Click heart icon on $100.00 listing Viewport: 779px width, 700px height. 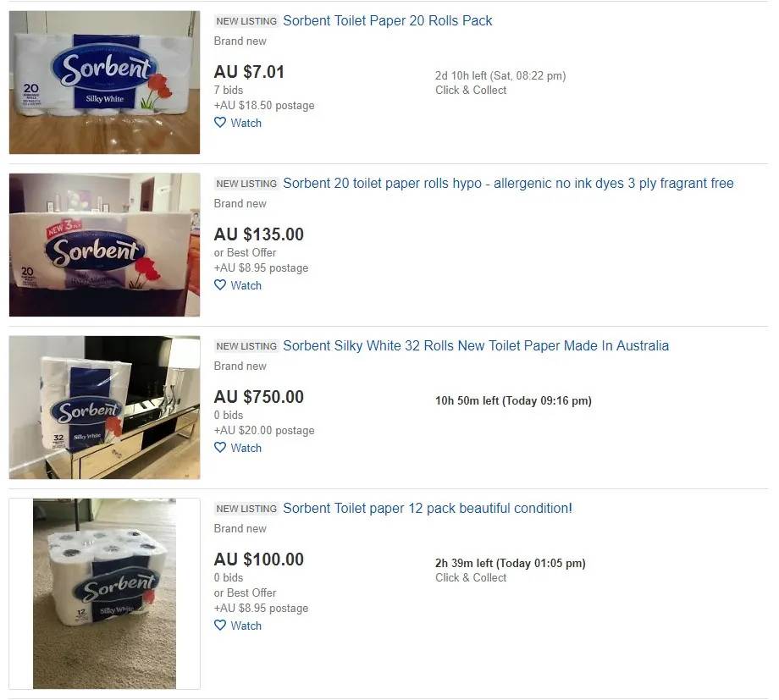[x=220, y=626]
